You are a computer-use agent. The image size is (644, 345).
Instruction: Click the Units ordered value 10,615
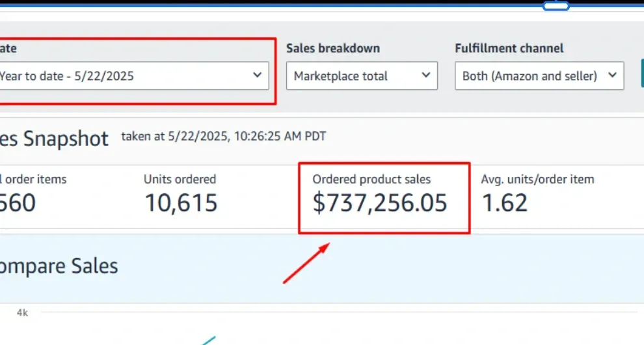pos(181,203)
